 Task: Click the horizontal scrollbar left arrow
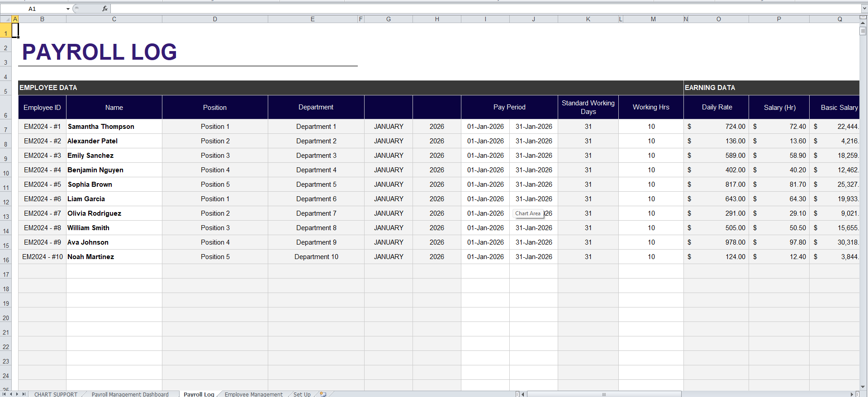pyautogui.click(x=523, y=394)
